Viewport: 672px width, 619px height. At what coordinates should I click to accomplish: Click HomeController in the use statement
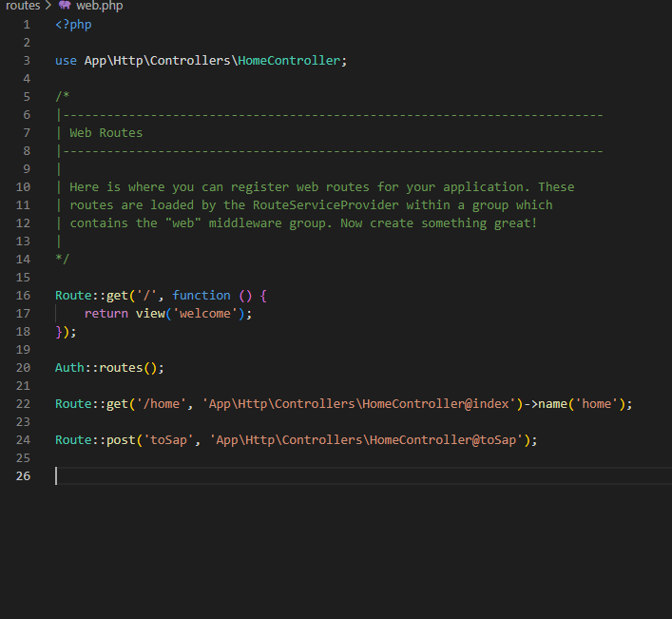coord(289,61)
